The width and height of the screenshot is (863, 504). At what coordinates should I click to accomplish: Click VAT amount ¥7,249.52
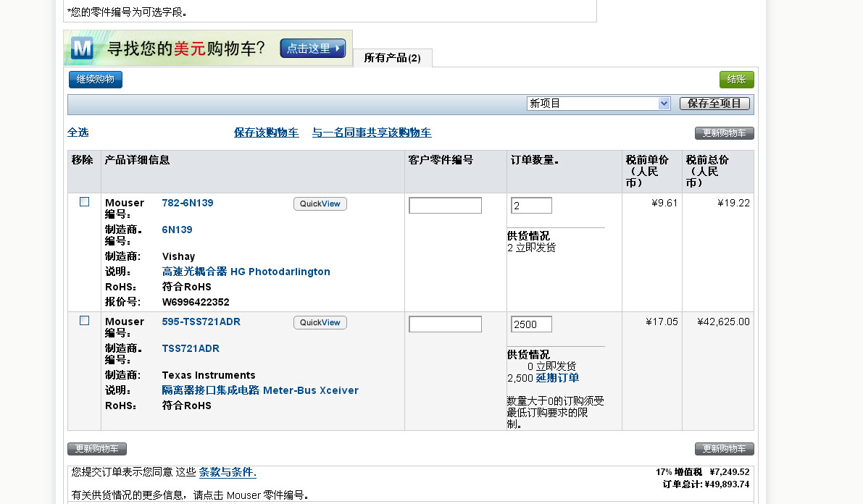pyautogui.click(x=729, y=472)
